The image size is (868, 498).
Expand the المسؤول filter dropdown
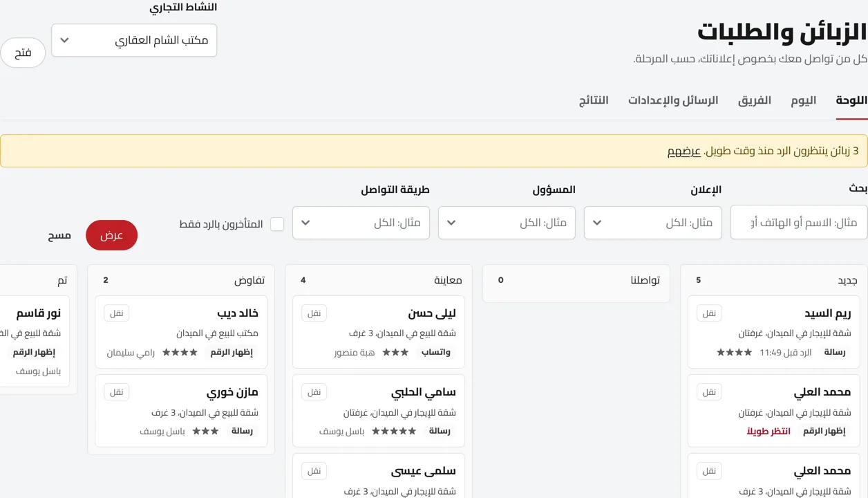(507, 223)
